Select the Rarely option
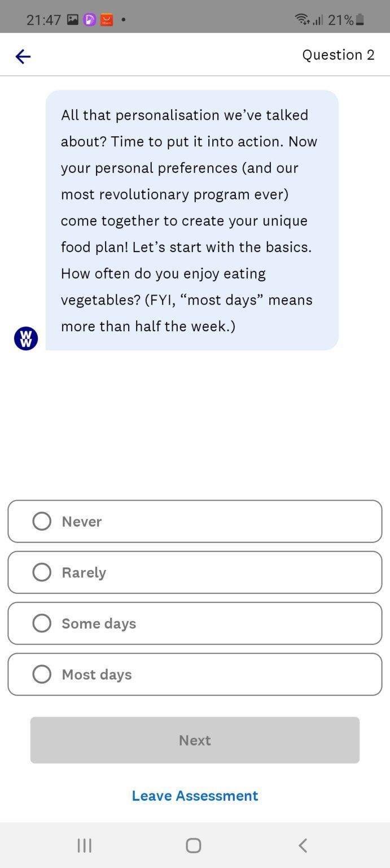The width and height of the screenshot is (390, 868). click(x=195, y=572)
